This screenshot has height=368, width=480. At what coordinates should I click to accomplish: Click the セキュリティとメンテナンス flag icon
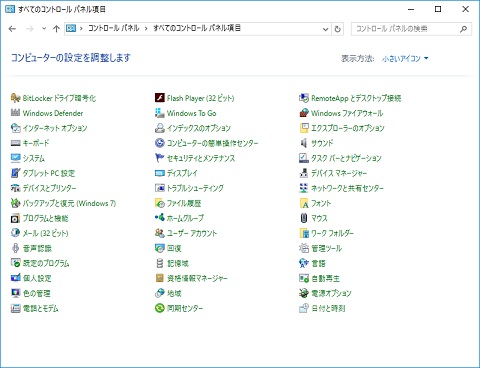160,158
